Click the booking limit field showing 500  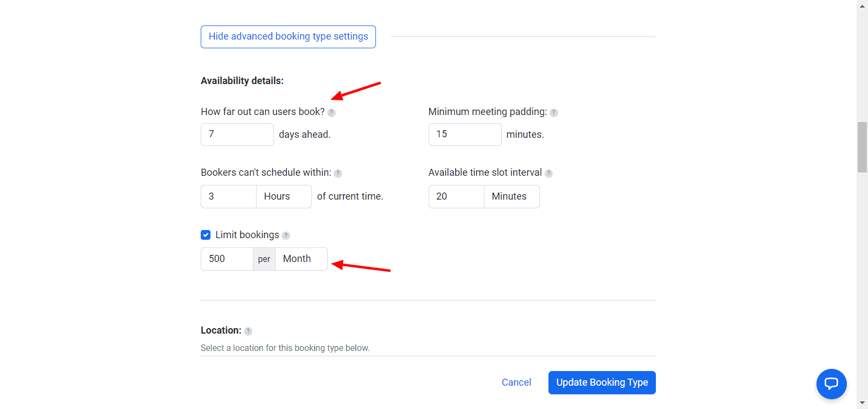227,259
